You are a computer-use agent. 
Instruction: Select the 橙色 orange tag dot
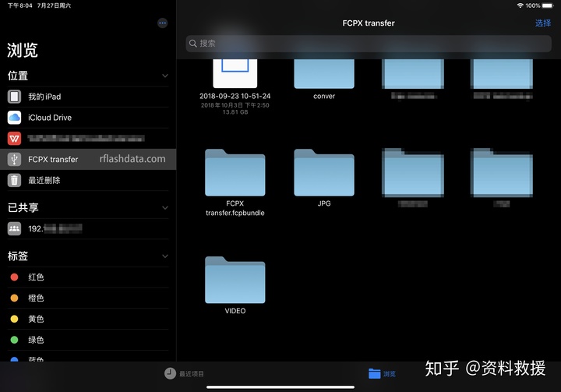point(14,298)
